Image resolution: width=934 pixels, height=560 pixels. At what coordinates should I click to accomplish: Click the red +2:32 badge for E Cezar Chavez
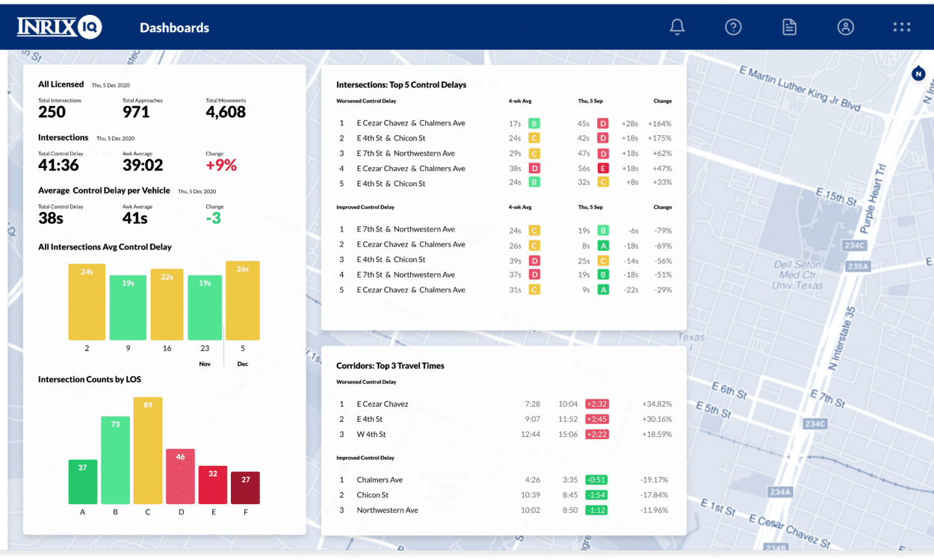(x=596, y=403)
